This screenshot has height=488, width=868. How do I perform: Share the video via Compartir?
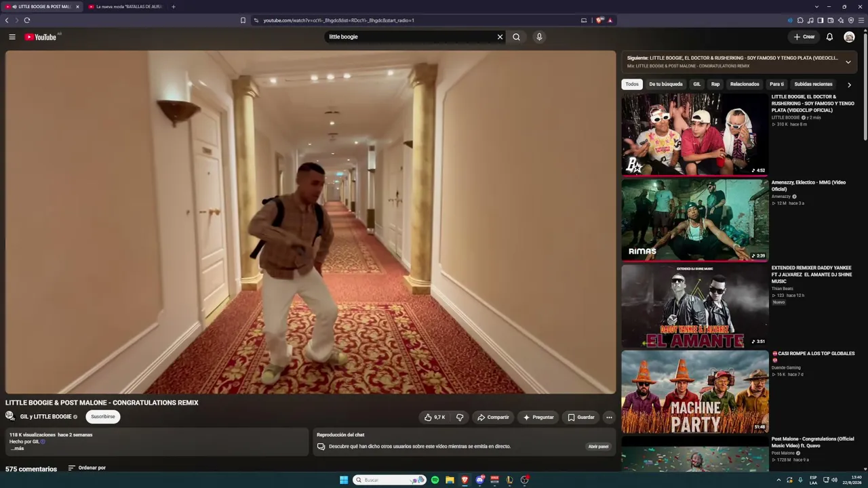(493, 417)
